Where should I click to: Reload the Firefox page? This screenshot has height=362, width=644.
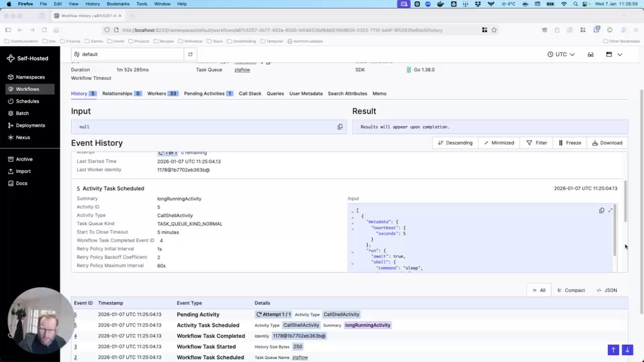(44, 30)
